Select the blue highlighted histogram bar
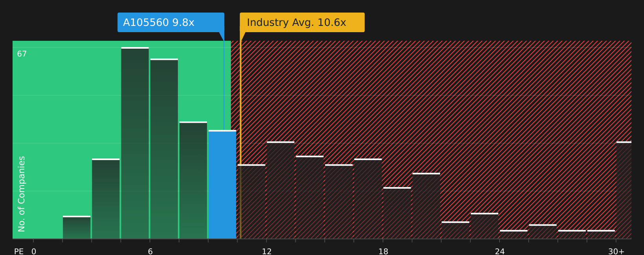Image resolution: width=644 pixels, height=255 pixels. pos(222,184)
